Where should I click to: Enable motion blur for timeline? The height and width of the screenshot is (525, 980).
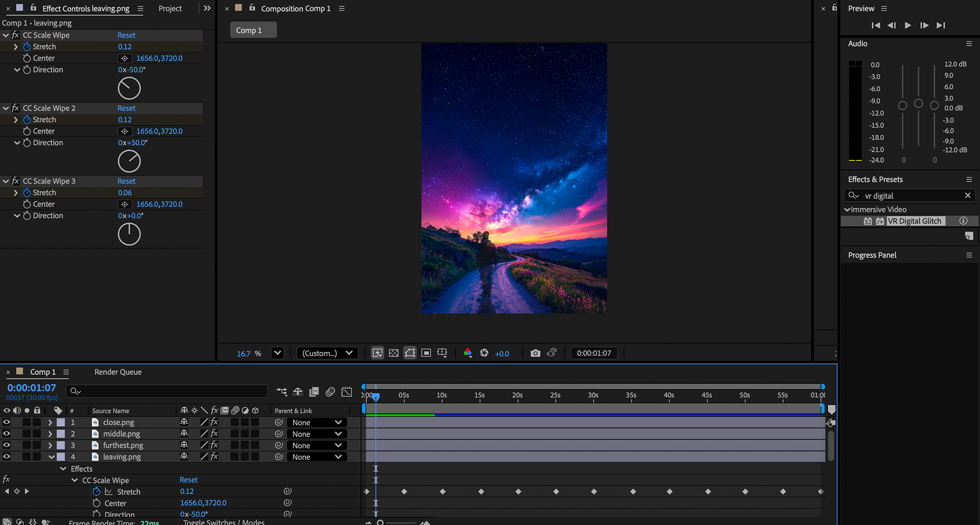(330, 392)
